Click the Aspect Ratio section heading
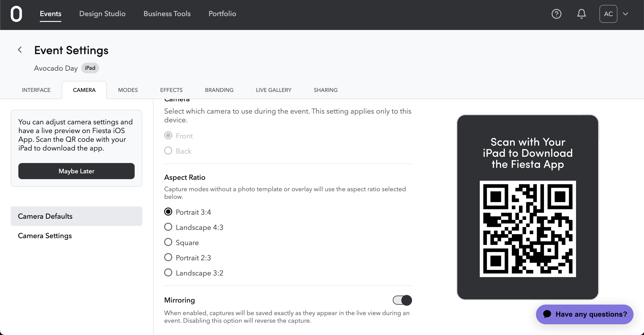 pyautogui.click(x=185, y=177)
